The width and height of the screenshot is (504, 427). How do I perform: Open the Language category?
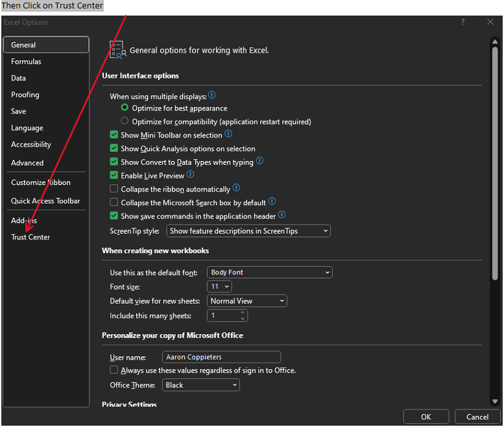point(46,128)
